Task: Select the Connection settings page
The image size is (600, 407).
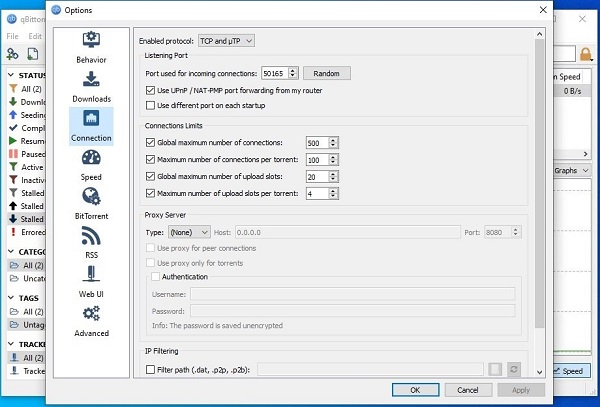Action: point(91,126)
